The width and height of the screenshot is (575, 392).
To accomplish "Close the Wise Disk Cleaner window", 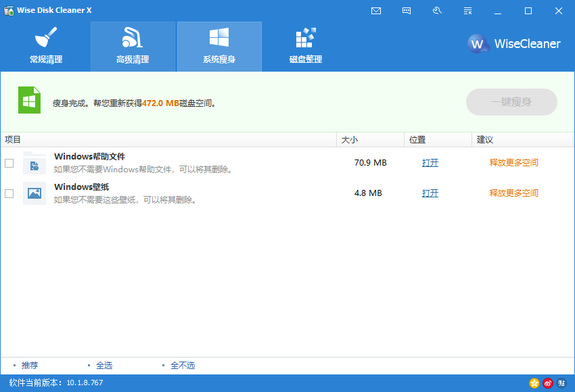I will (x=559, y=11).
